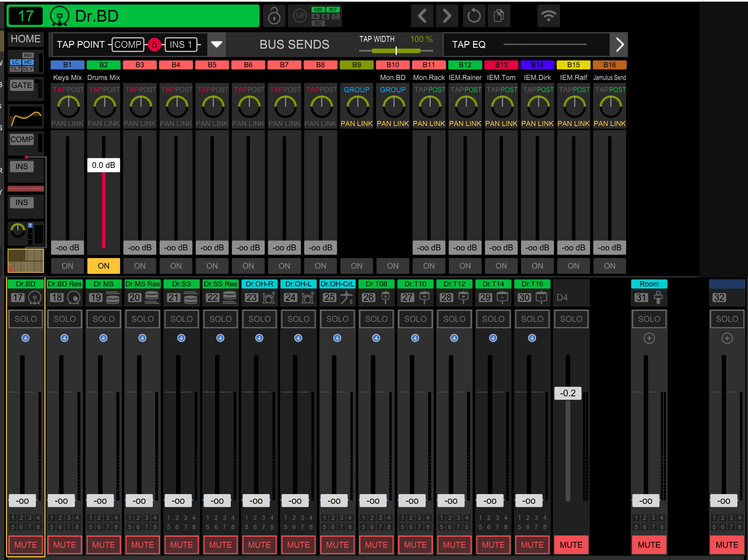
Task: Click the Wi-Fi connection icon
Action: click(548, 16)
